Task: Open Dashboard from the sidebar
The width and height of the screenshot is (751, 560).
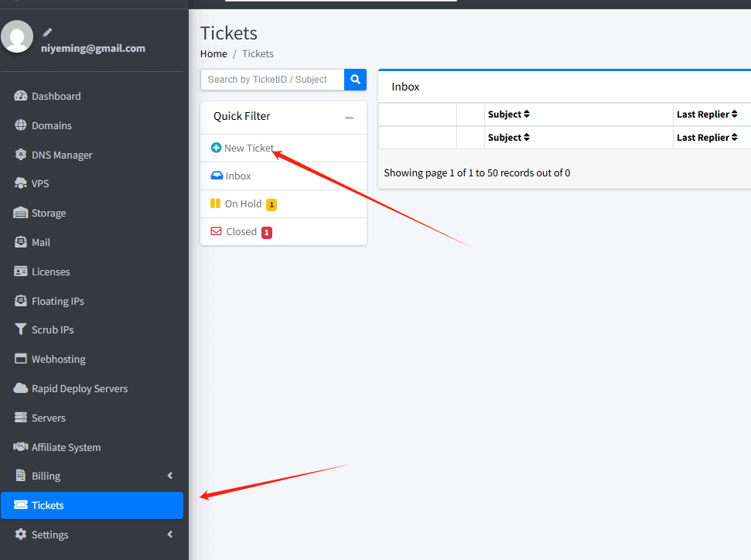Action: [92, 96]
